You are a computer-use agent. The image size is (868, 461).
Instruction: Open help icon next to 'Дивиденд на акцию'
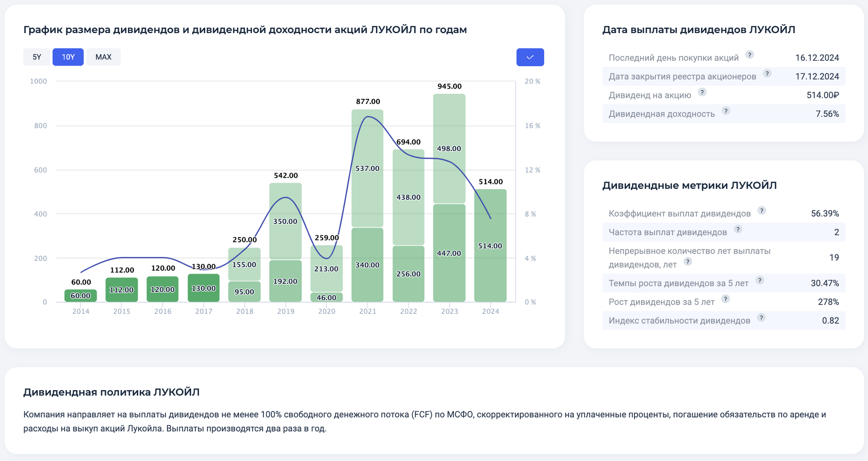[702, 92]
